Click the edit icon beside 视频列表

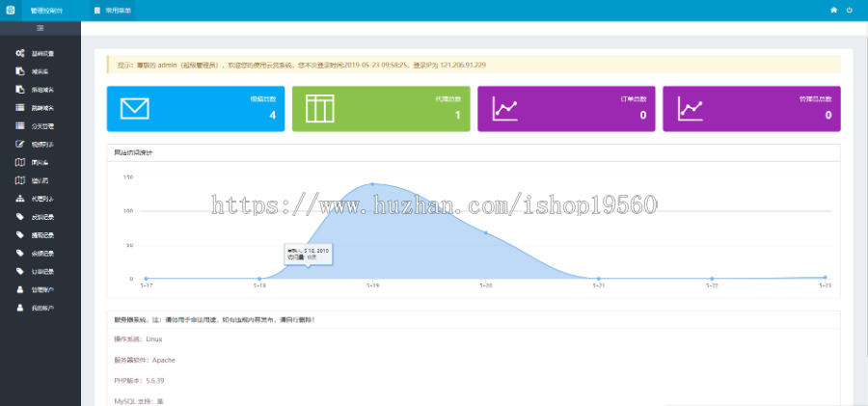tap(20, 144)
